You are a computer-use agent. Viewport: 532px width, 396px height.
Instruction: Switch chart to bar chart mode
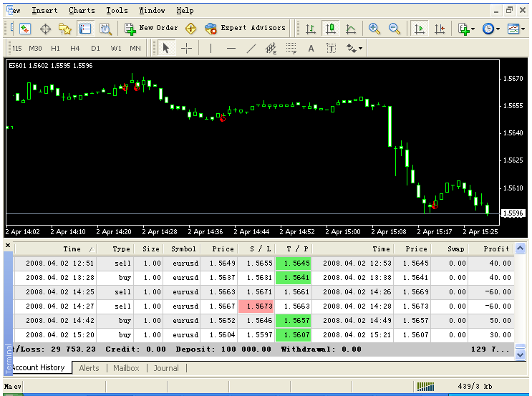click(x=311, y=29)
